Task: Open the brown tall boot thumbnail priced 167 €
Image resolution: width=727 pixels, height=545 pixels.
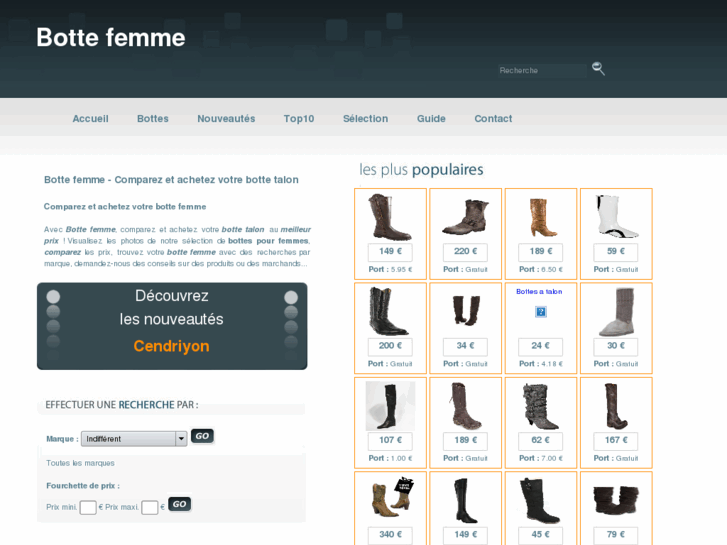Action: click(616, 406)
